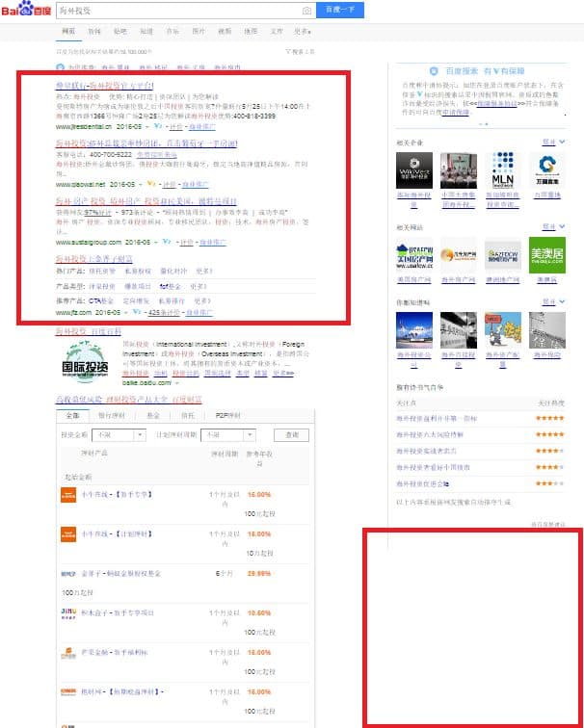Click the blue gear company logo

click(x=547, y=170)
